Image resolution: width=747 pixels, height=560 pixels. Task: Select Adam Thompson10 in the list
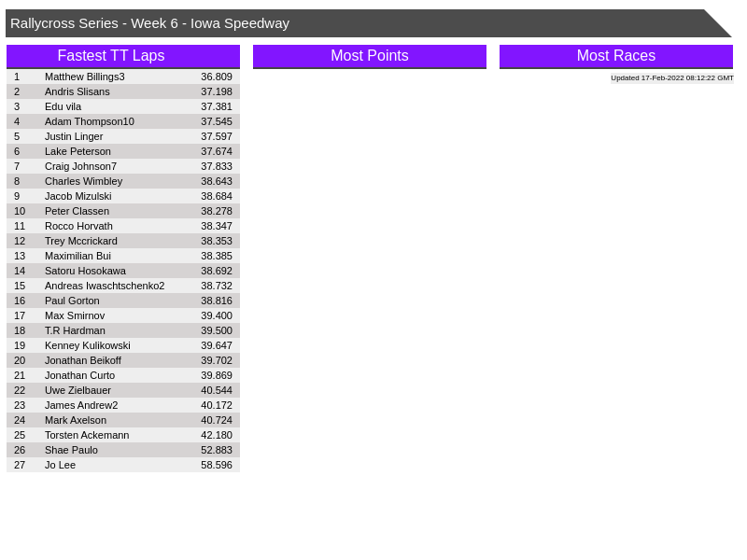[90, 121]
